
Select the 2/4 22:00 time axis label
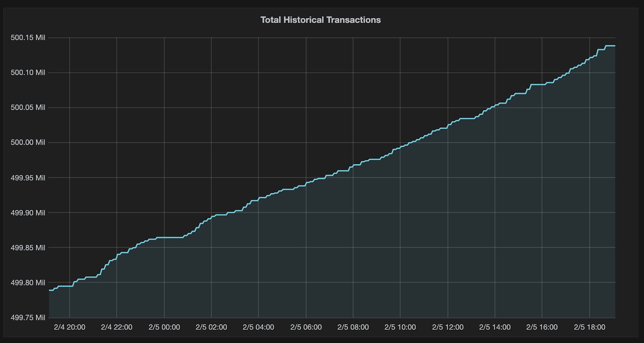point(117,327)
